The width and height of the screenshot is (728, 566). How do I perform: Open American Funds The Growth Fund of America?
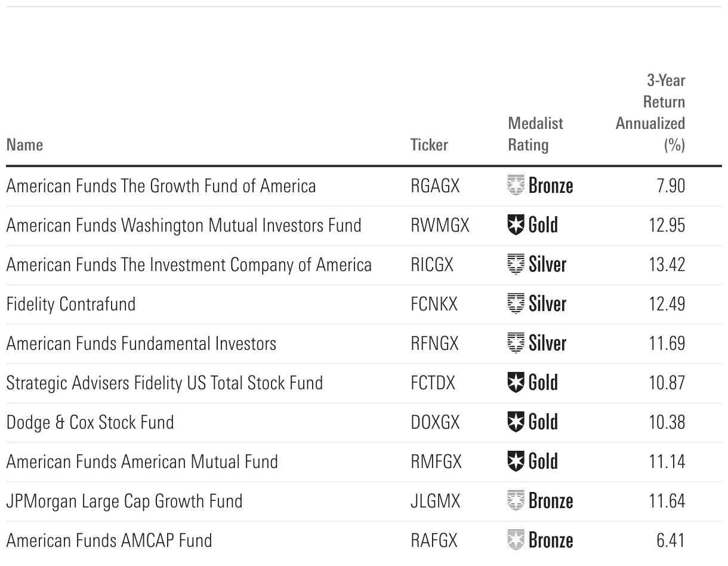point(161,186)
